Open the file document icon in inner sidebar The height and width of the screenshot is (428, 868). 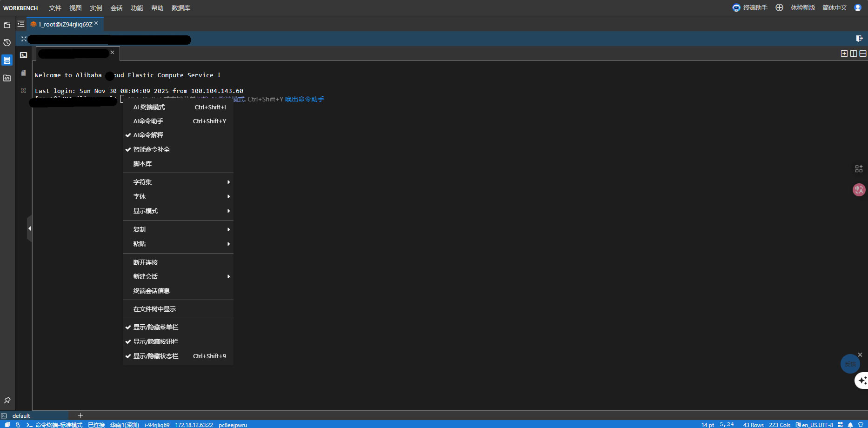pyautogui.click(x=23, y=73)
